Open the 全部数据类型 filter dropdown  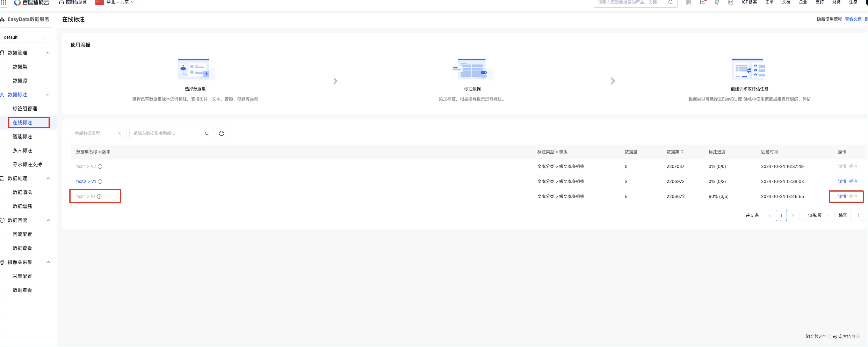click(x=98, y=133)
